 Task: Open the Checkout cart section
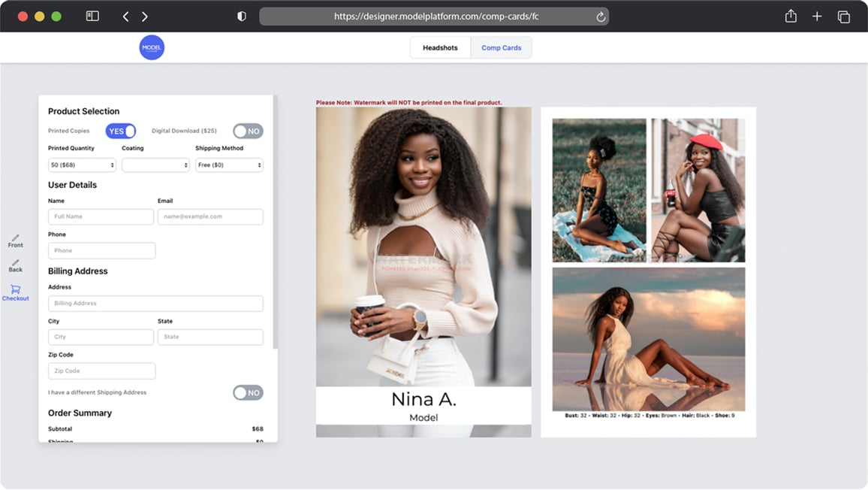click(x=16, y=292)
